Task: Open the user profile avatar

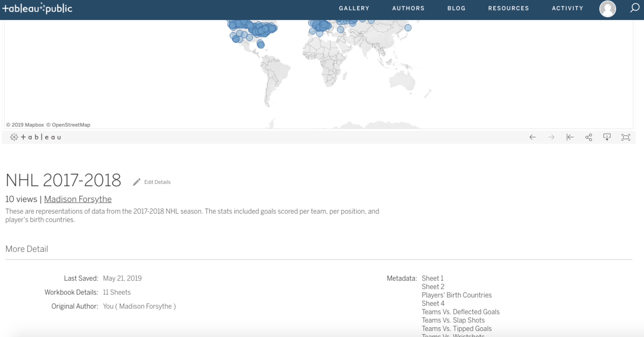Action: coord(607,8)
